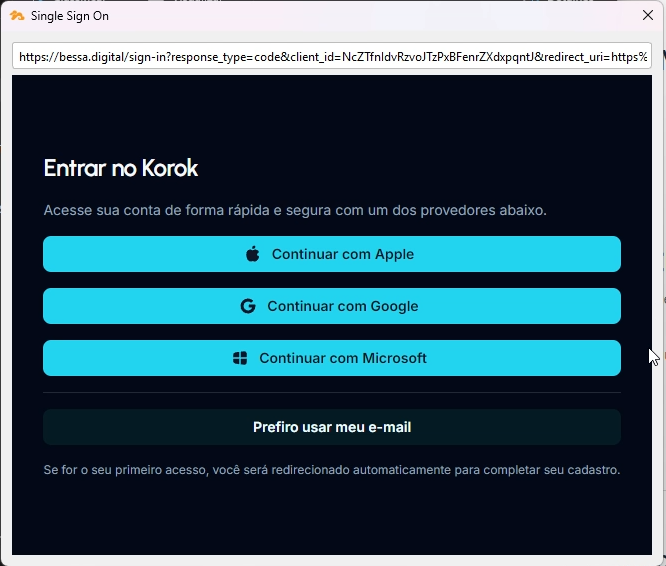The height and width of the screenshot is (566, 666).
Task: Focus the bessa.digital URL address field
Action: pyautogui.click(x=332, y=56)
